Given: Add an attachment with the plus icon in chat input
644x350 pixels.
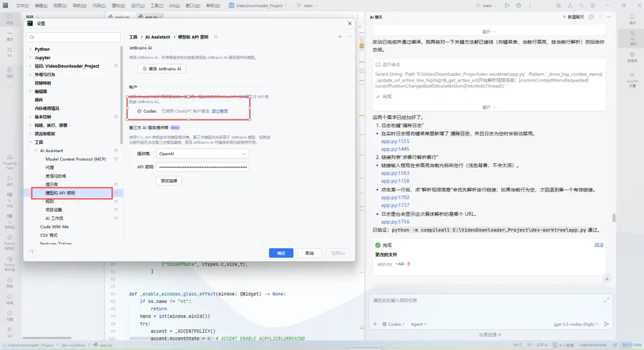Looking at the screenshot, I should pos(375,324).
